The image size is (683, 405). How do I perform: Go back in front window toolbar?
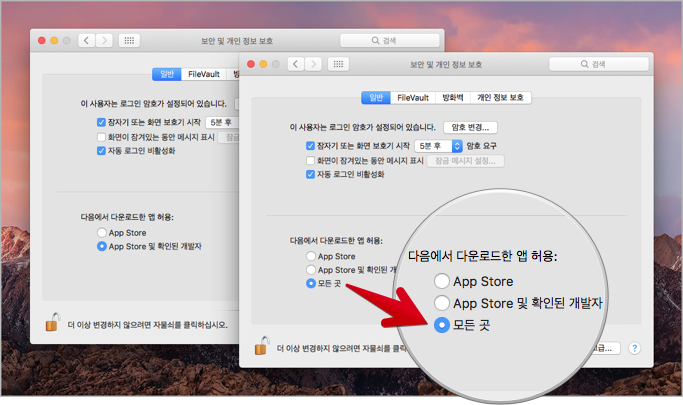pos(296,64)
